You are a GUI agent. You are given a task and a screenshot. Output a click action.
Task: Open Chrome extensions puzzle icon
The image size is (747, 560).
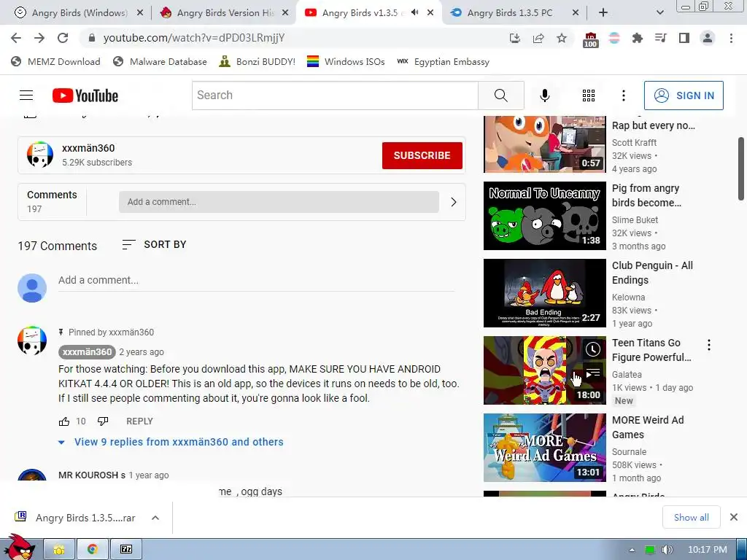[638, 38]
